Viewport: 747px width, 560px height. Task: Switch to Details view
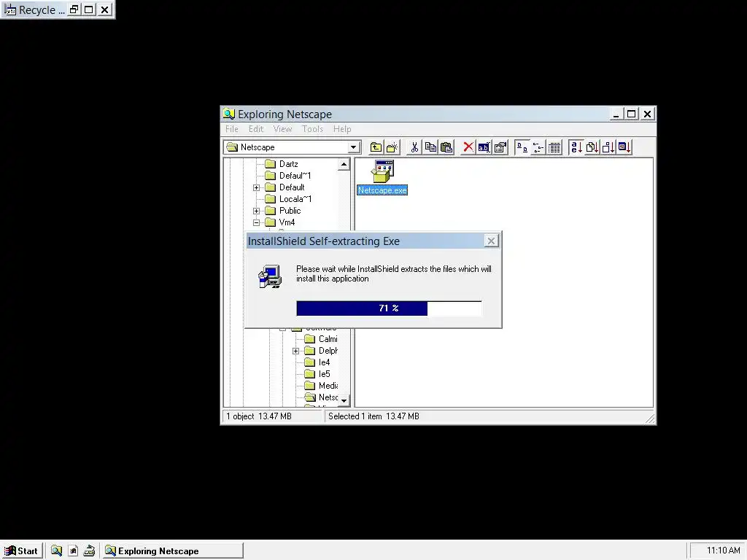pyautogui.click(x=554, y=147)
